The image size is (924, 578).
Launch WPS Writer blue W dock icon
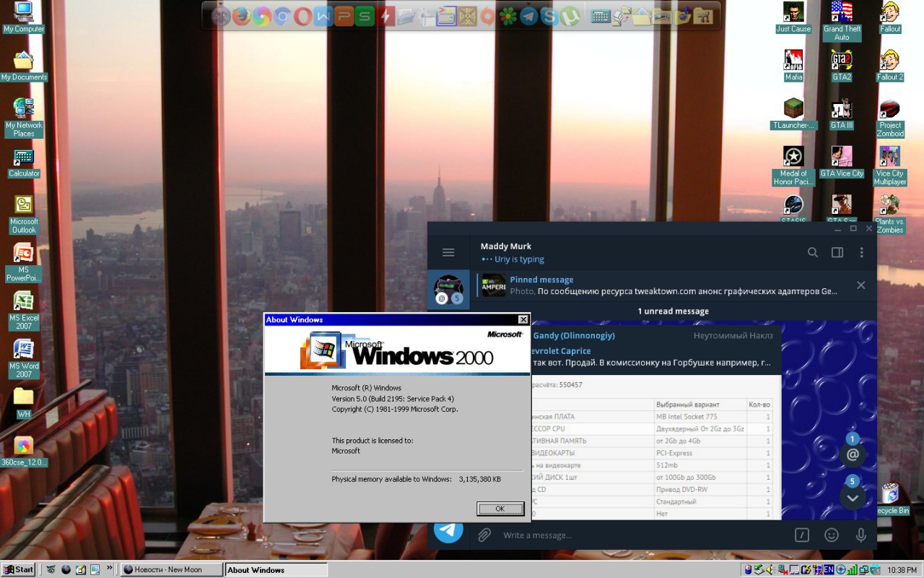(x=323, y=16)
